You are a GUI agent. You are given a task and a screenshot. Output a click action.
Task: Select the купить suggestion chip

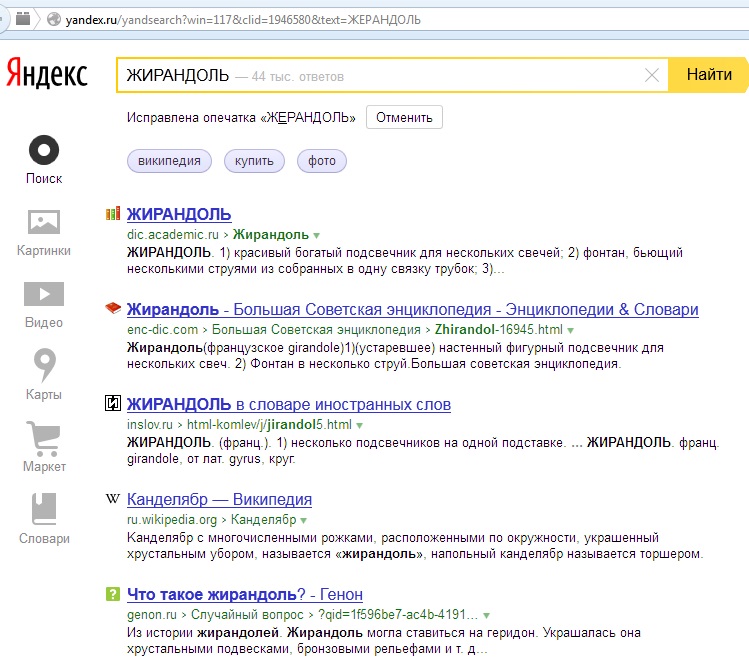tap(254, 161)
